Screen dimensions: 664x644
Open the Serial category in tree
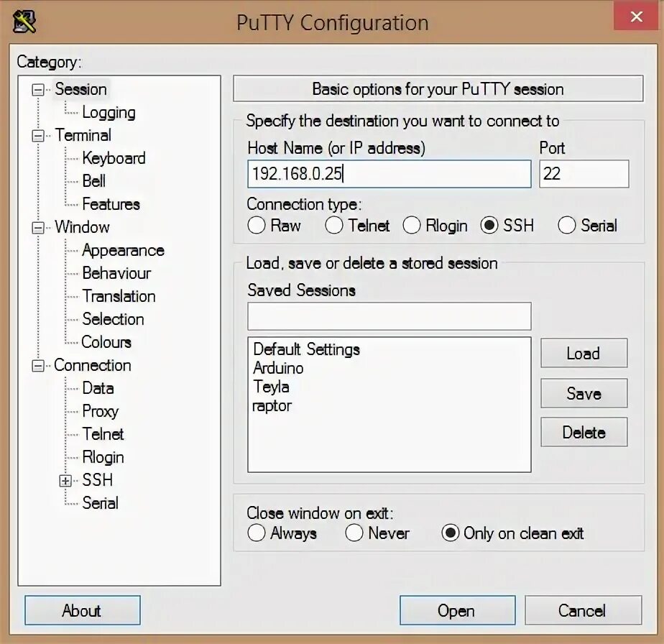coord(100,503)
